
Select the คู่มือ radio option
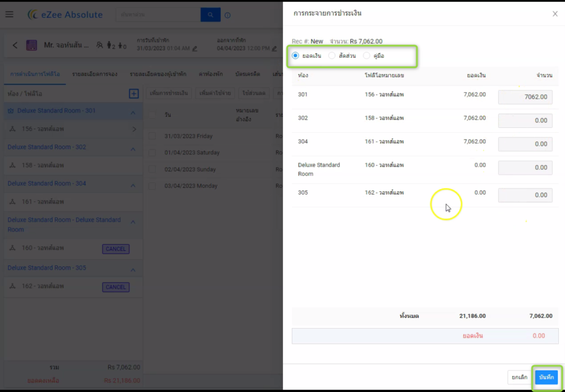[366, 56]
